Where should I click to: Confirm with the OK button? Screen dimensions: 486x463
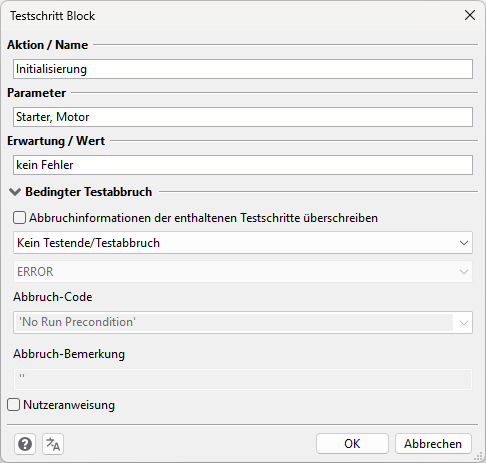[352, 444]
